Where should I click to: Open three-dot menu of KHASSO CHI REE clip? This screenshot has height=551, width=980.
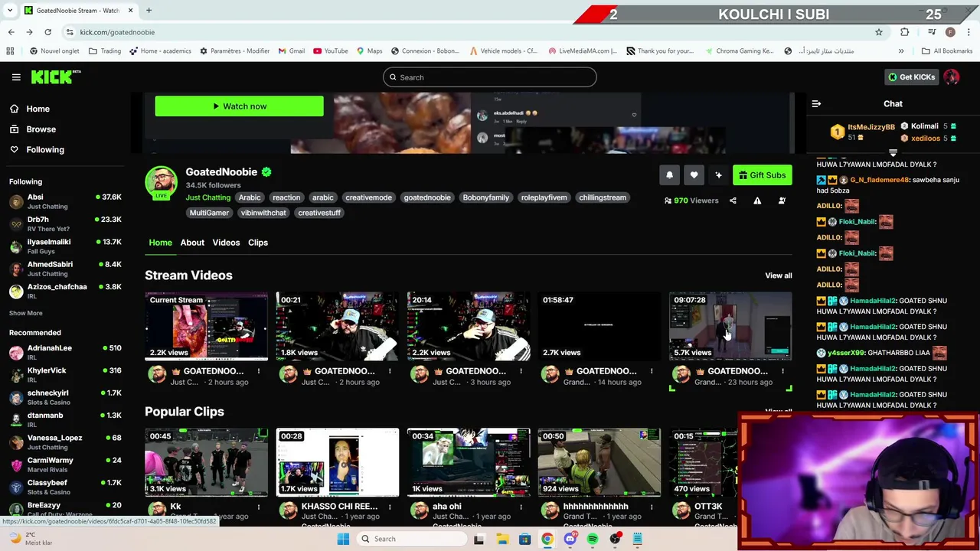pyautogui.click(x=390, y=507)
